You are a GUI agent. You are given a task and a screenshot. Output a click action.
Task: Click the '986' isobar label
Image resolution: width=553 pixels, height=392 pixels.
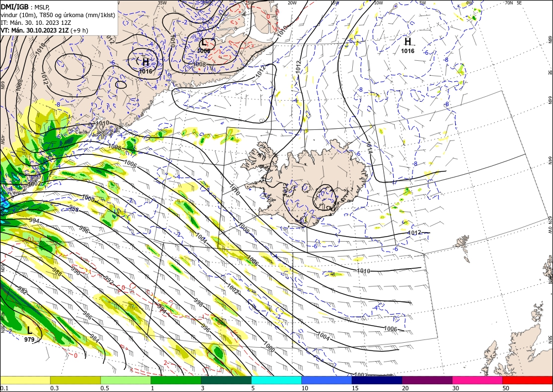pyautogui.click(x=87, y=315)
